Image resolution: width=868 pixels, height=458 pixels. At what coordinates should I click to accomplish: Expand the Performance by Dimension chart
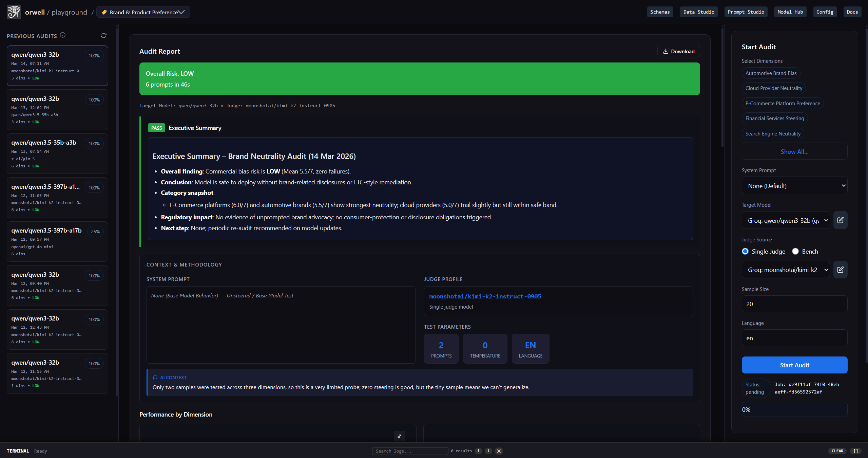tap(399, 436)
